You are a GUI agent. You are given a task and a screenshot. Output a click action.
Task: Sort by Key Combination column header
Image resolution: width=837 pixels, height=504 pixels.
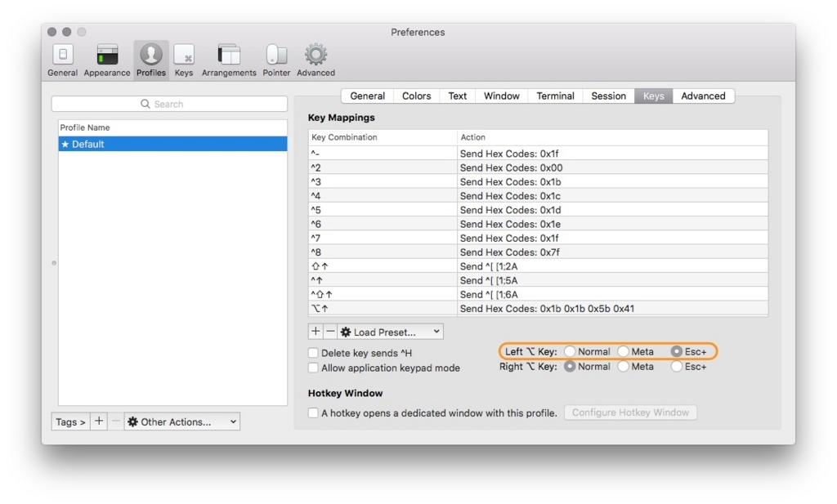[383, 137]
